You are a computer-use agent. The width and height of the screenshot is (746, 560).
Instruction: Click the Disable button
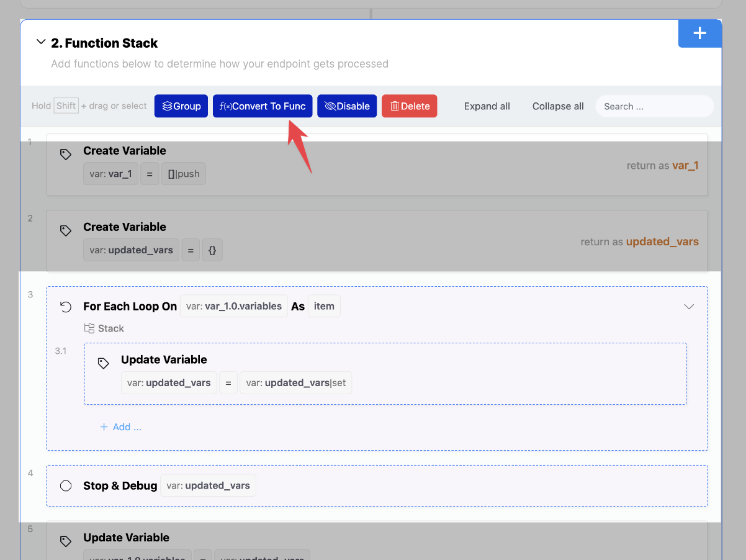347,106
